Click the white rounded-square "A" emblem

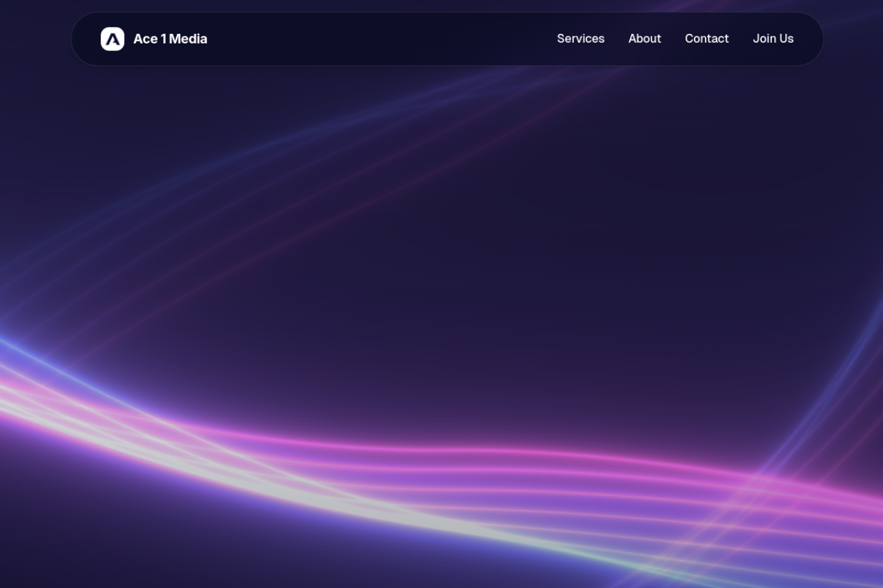(112, 39)
